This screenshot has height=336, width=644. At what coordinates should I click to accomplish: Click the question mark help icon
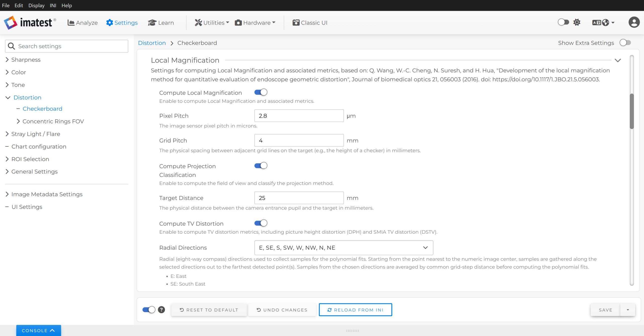[x=161, y=310]
